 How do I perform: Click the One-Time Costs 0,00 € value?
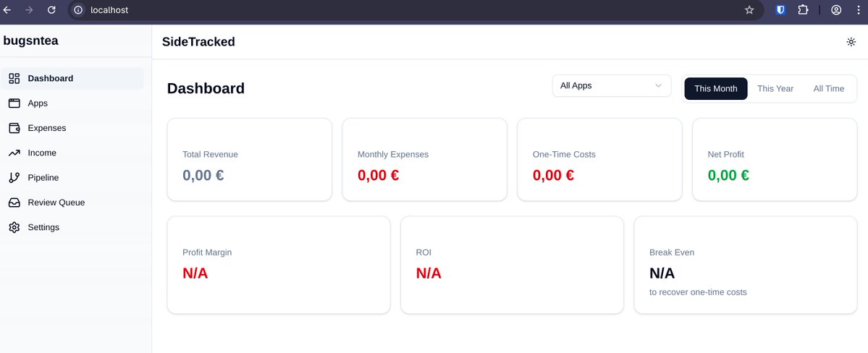(x=553, y=175)
